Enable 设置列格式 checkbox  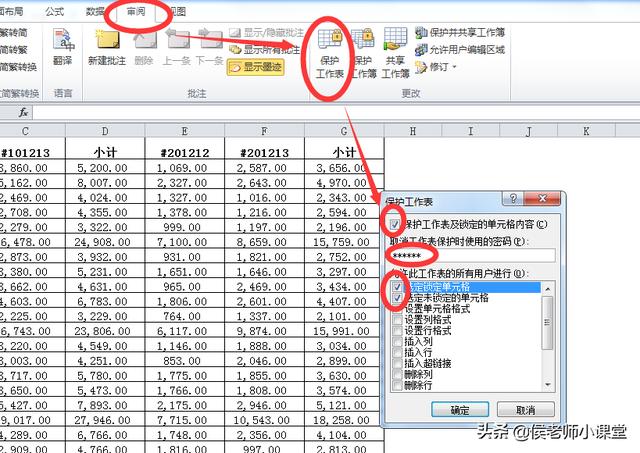click(397, 320)
